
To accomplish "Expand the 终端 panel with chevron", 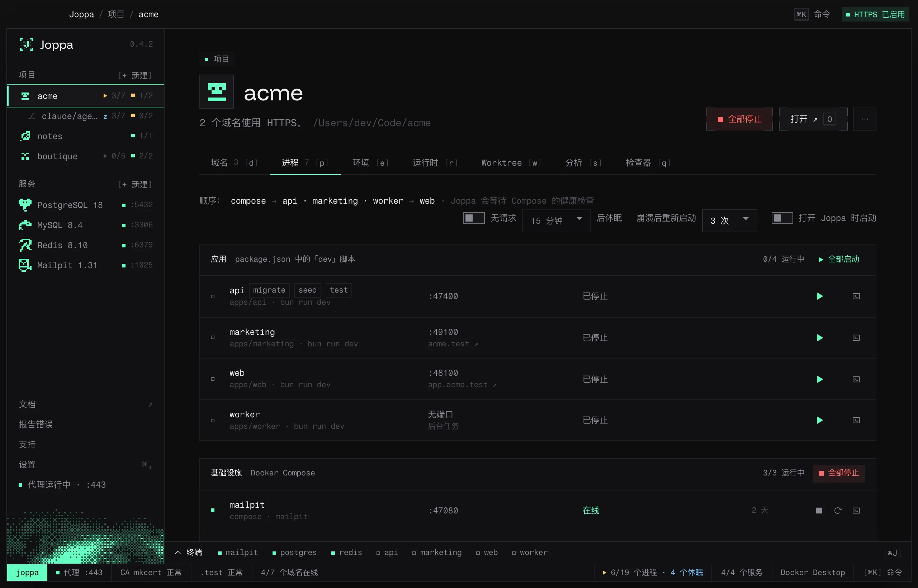I will tap(178, 553).
